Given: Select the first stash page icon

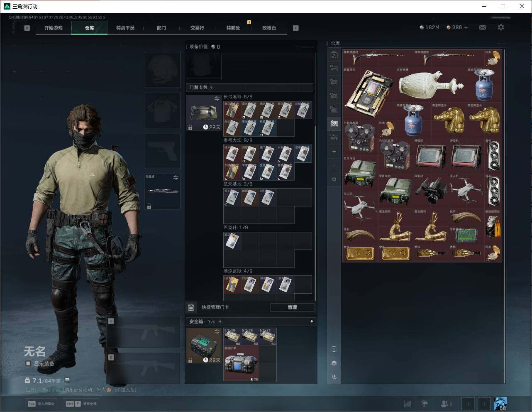Looking at the screenshot, I should tap(334, 55).
